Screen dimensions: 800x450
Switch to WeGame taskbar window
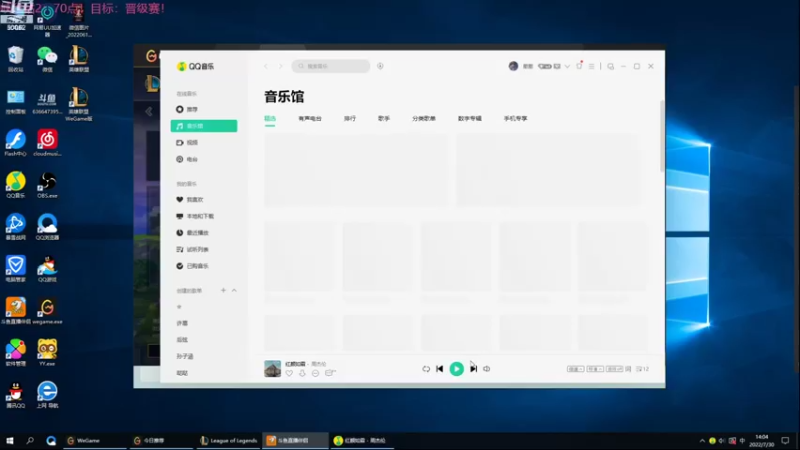pyautogui.click(x=95, y=440)
